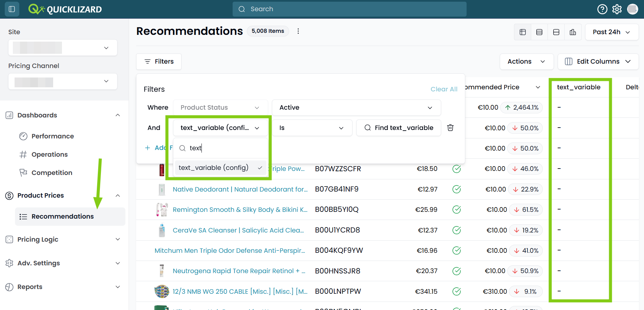
Task: Switch to the chart view icon
Action: (573, 32)
